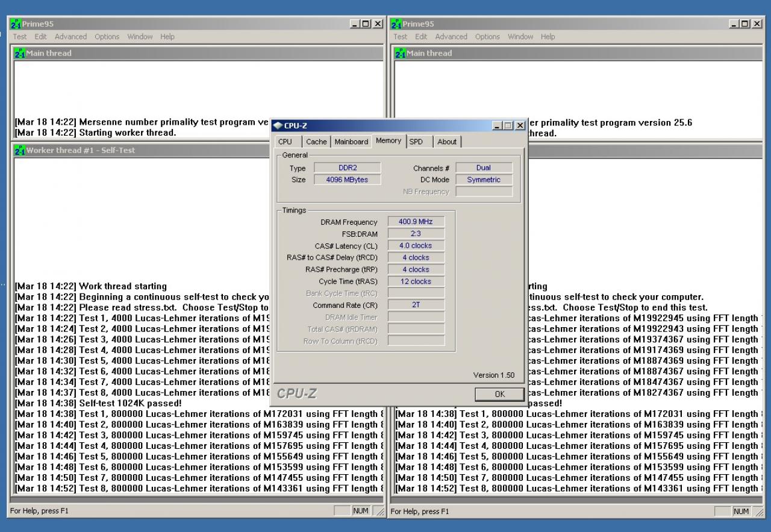The width and height of the screenshot is (771, 532).
Task: Switch to the Cache tab in CPU-Z
Action: (x=316, y=142)
